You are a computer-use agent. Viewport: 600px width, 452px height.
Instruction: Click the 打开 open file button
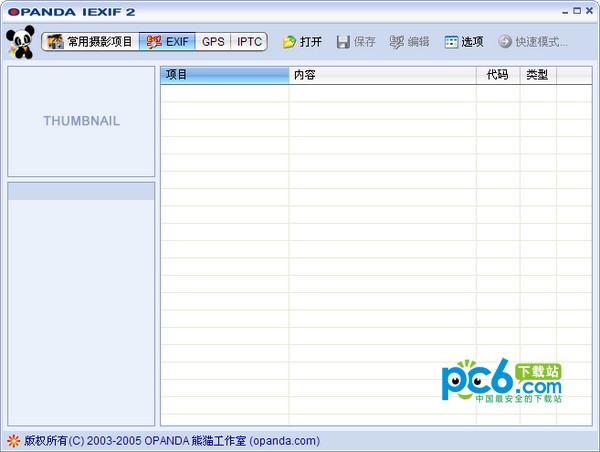[x=302, y=42]
